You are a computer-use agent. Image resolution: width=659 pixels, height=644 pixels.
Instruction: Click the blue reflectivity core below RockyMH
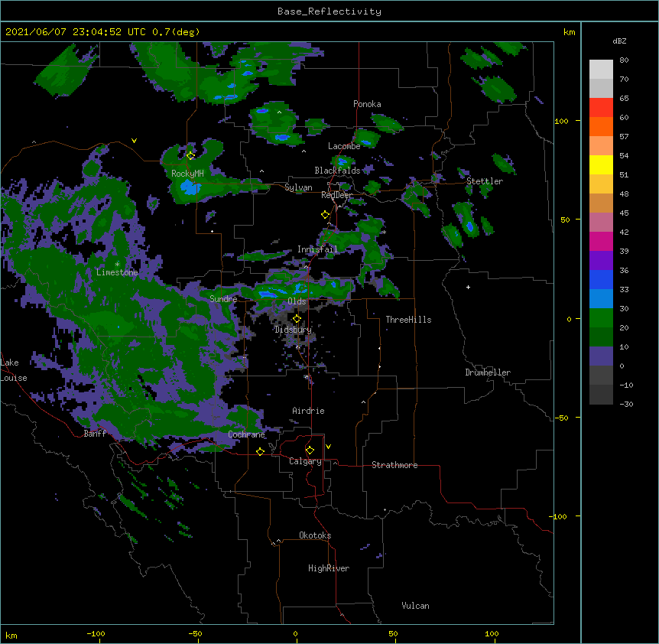coord(190,187)
